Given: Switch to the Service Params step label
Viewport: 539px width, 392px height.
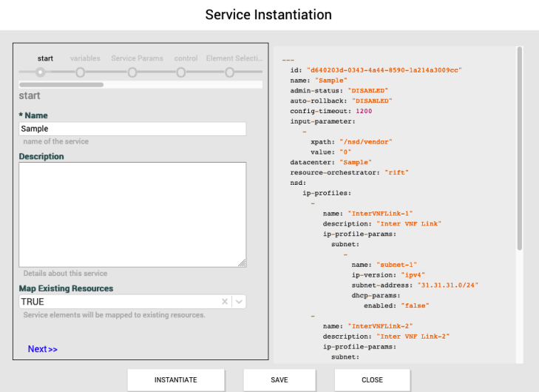Looking at the screenshot, I should [137, 58].
